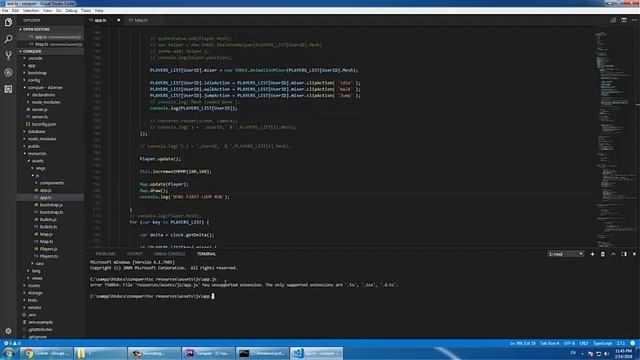Open the File menu
The height and width of the screenshot is (360, 640).
pyautogui.click(x=5, y=11)
